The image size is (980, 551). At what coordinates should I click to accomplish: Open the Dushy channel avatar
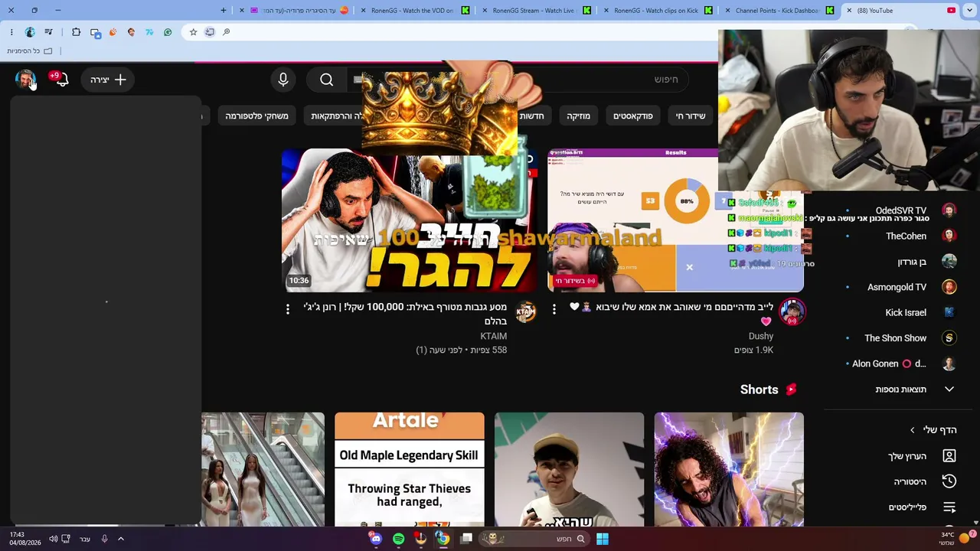(x=792, y=311)
